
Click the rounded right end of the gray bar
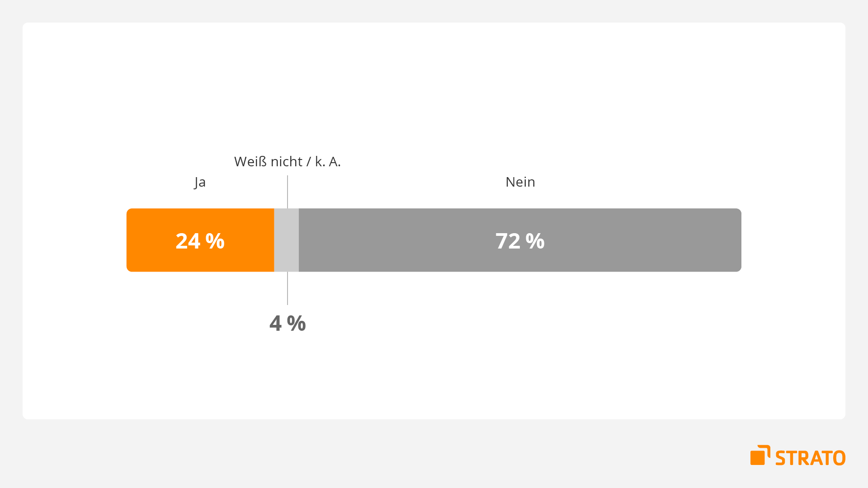[739, 240]
